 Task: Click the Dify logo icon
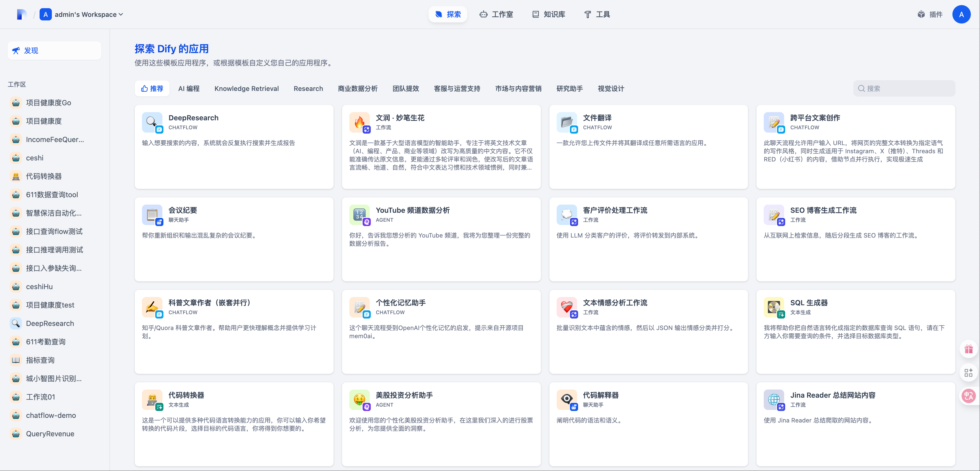coord(22,15)
